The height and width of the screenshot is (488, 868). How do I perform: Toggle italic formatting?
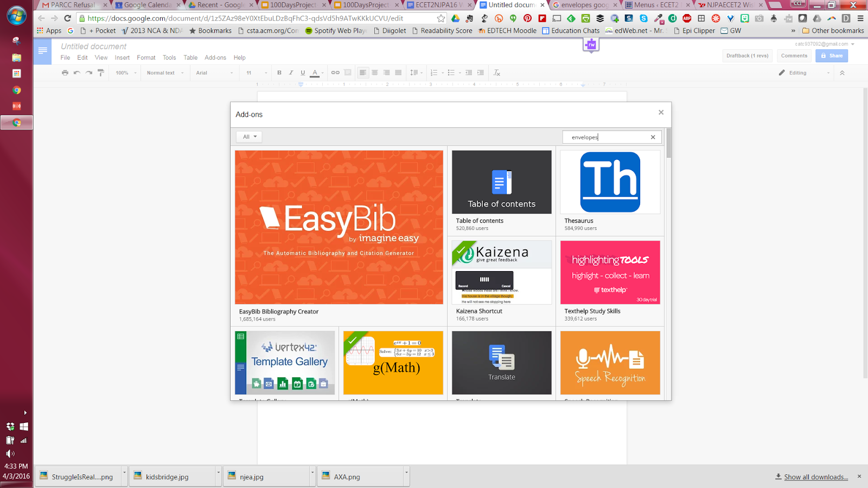tap(291, 73)
